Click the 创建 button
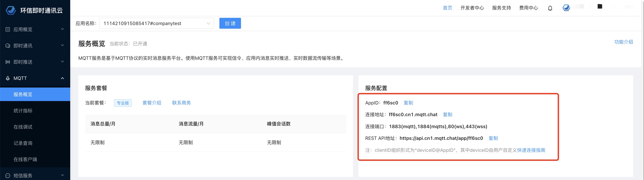This screenshot has height=180, width=644. [230, 23]
